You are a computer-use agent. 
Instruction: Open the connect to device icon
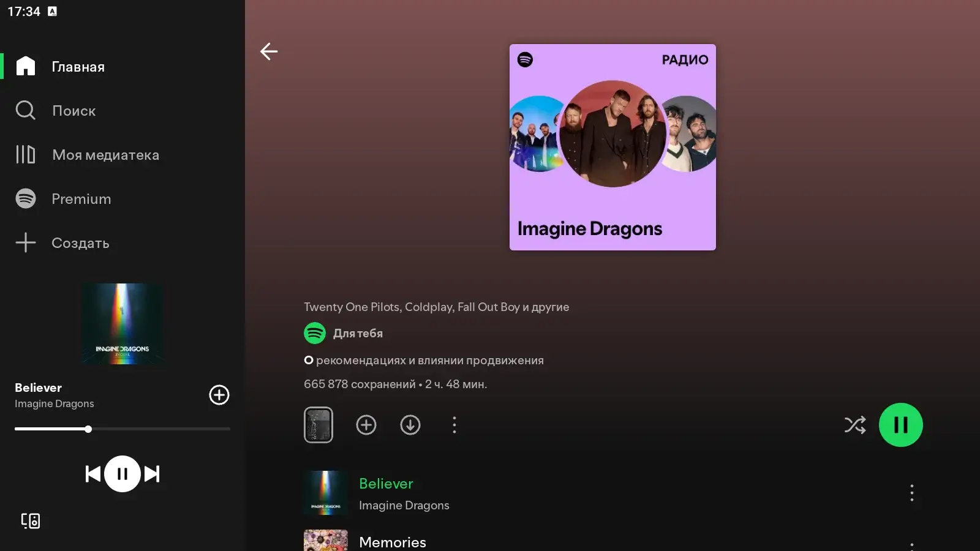(31, 521)
